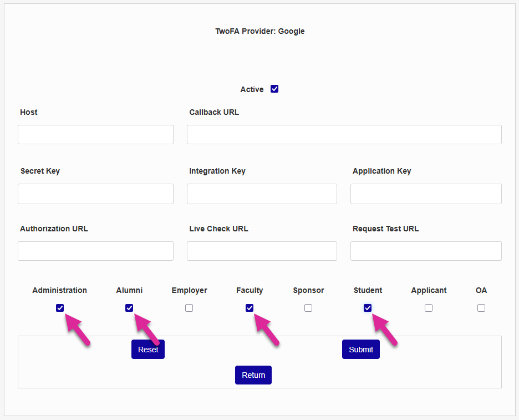Image resolution: width=519 pixels, height=420 pixels.
Task: Enable the Employer checkbox
Action: pos(189,308)
